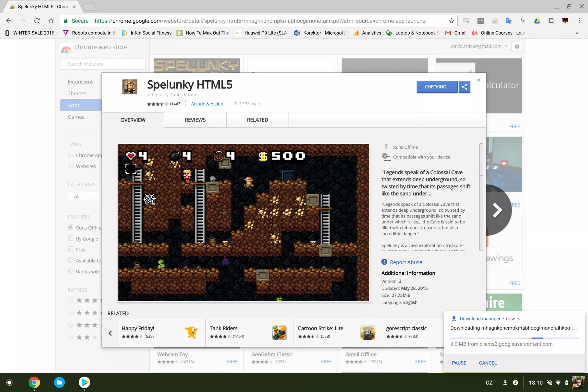Pause the download in Download manager
This screenshot has height=392, width=588.
coord(459,363)
